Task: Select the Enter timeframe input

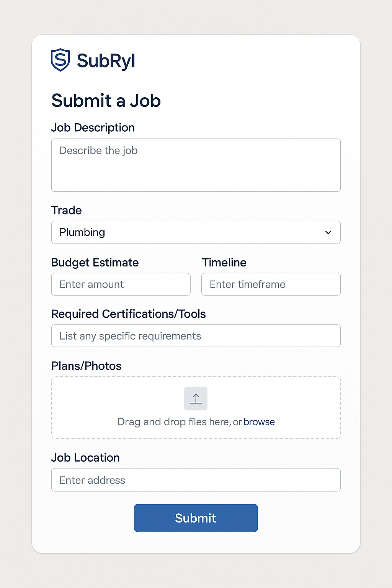Action: [x=271, y=284]
